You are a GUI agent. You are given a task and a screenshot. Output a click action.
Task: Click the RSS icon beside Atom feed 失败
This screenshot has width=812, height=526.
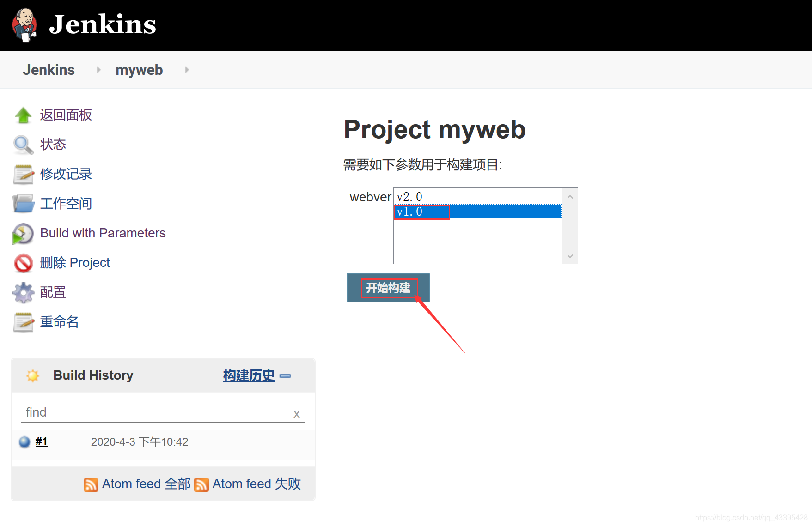click(201, 484)
